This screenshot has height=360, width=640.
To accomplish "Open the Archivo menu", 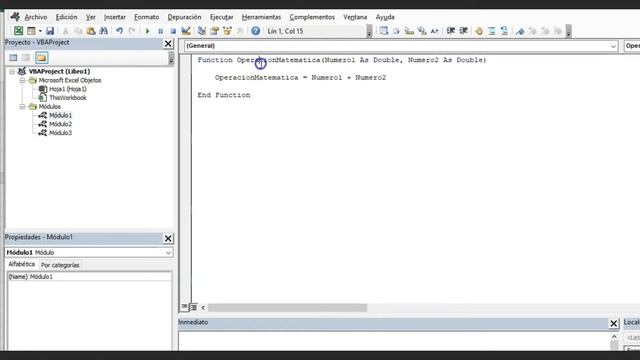I will (x=36, y=17).
